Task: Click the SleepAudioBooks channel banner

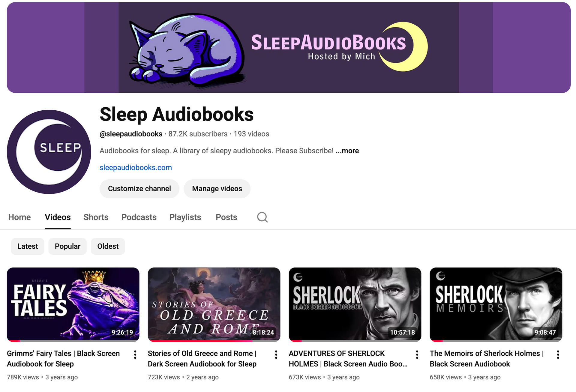Action: (x=289, y=47)
